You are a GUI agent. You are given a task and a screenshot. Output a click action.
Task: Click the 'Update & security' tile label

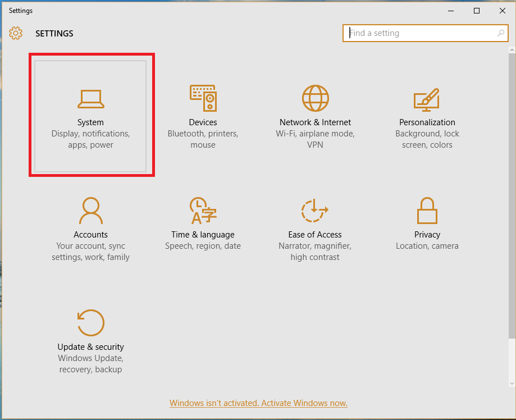[x=90, y=347]
